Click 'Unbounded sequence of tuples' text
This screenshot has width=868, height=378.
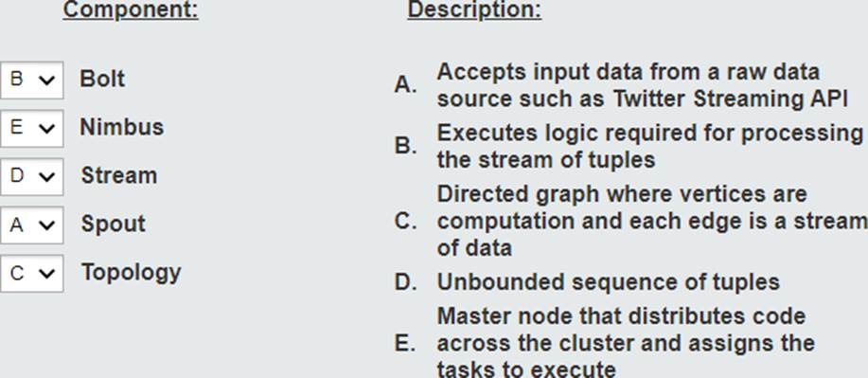609,282
